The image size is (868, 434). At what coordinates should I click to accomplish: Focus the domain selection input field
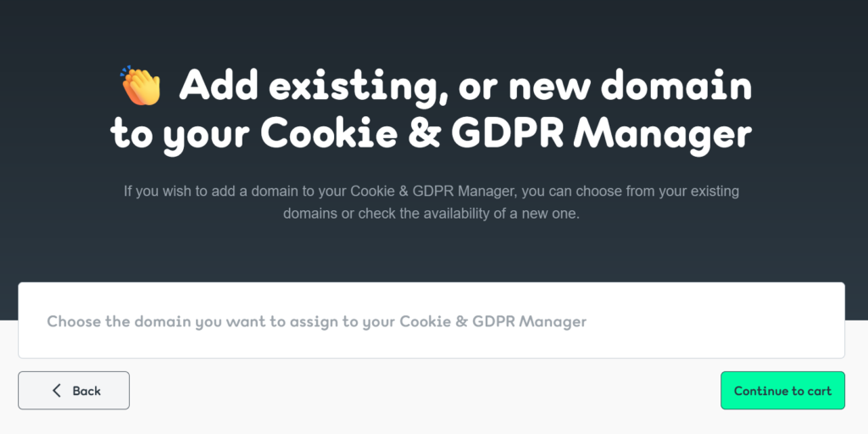[x=431, y=320]
